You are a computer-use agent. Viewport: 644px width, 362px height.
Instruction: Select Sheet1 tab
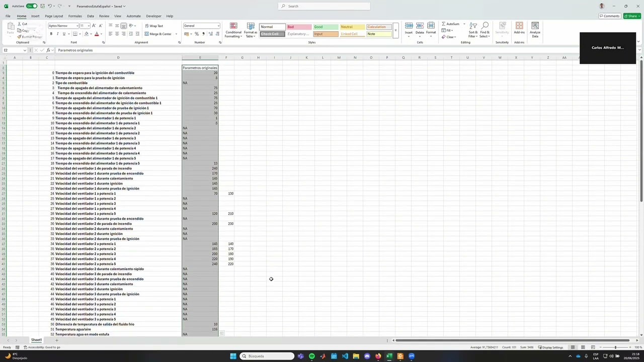[x=36, y=340]
